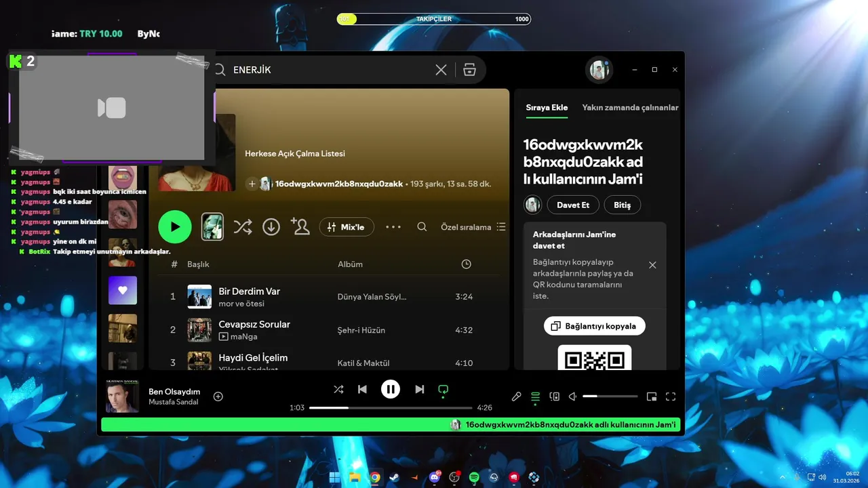Viewport: 868px width, 488px height.
Task: Toggle repeat mode in player bar
Action: [443, 390]
